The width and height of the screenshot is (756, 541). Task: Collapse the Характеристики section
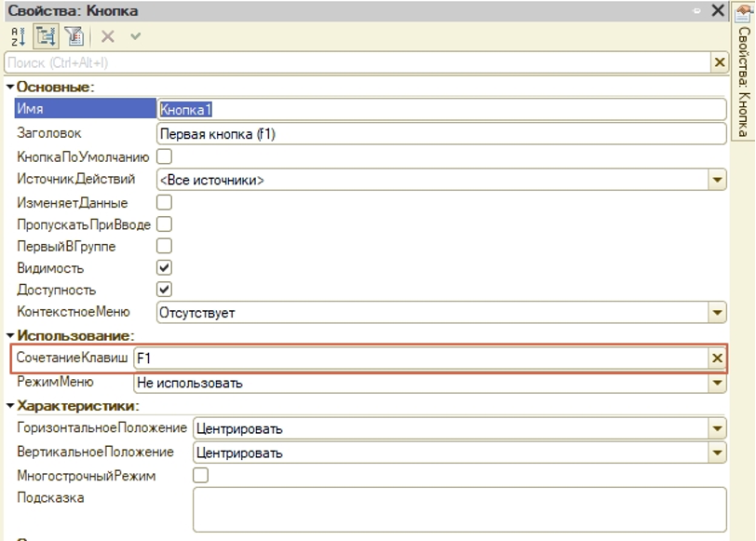[10, 406]
